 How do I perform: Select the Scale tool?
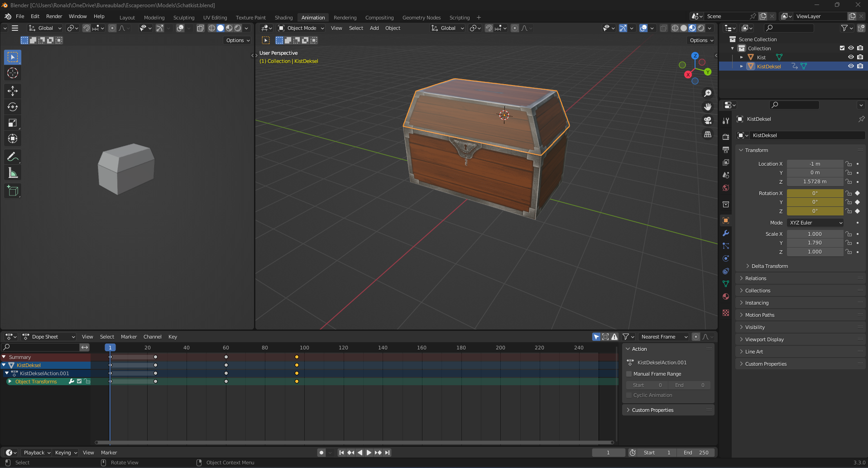[13, 123]
